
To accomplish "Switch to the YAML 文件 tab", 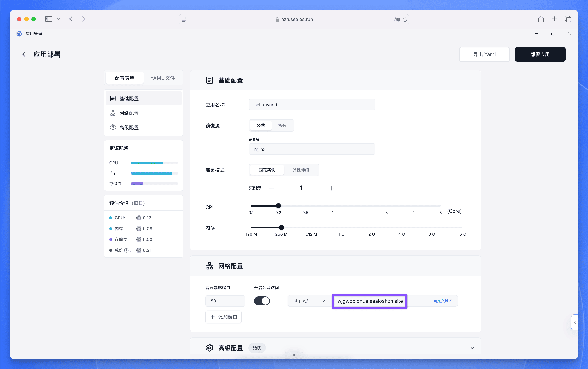I will tap(163, 78).
